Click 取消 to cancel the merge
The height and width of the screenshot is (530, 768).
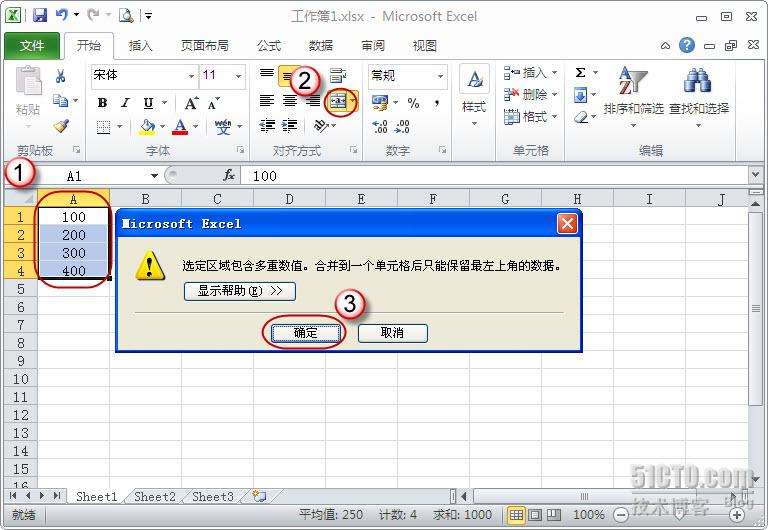[392, 333]
